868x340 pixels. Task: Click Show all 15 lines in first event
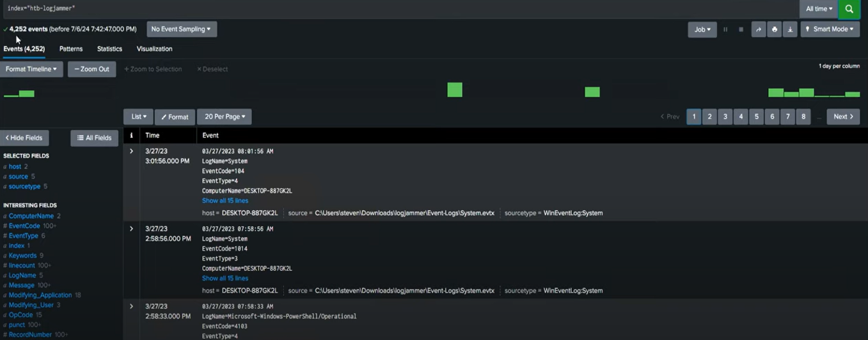[225, 200]
